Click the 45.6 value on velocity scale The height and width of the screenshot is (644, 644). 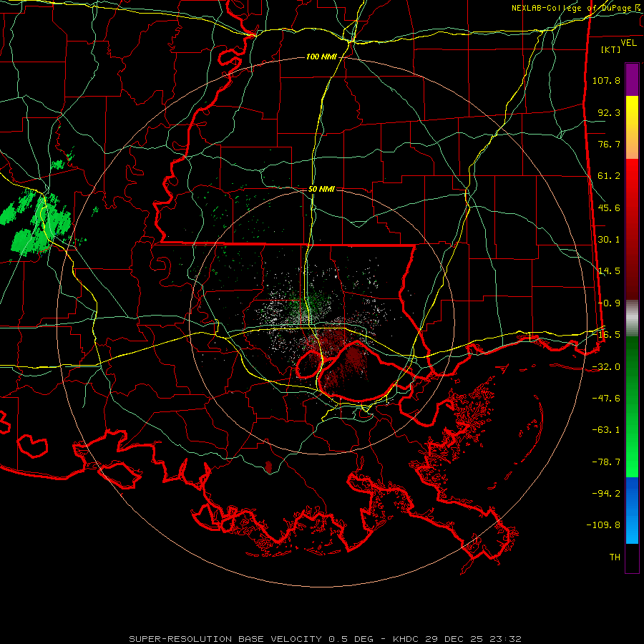609,208
